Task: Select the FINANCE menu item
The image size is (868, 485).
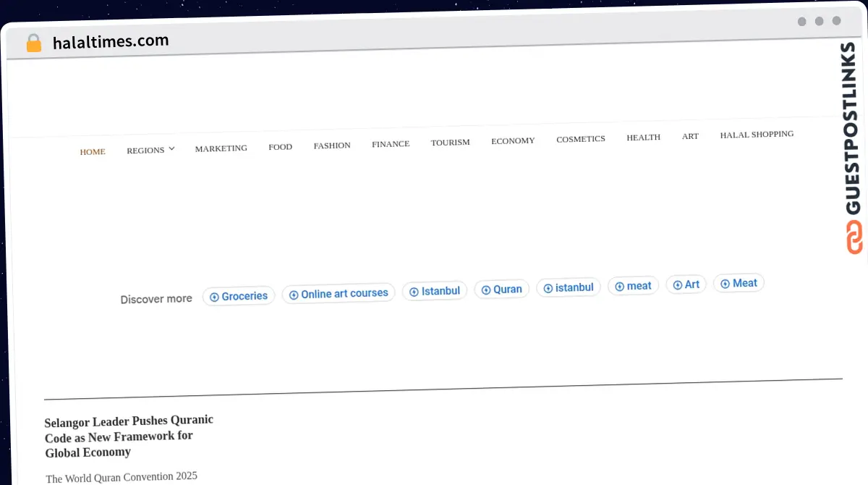Action: (391, 144)
